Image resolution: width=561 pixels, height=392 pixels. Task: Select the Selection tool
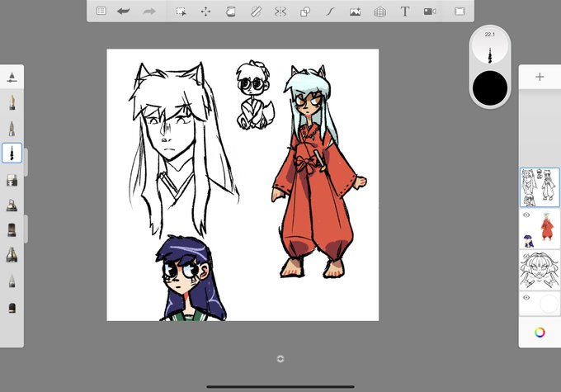181,12
